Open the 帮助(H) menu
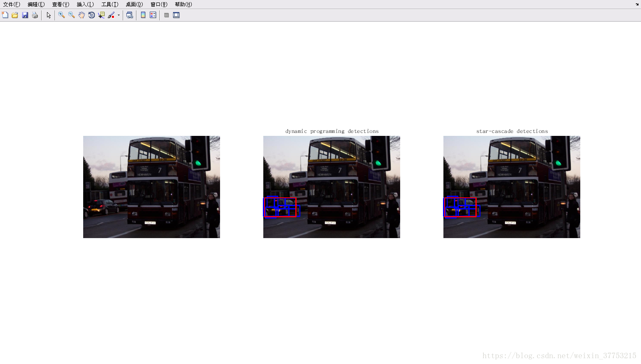This screenshot has width=641, height=364. point(183,4)
